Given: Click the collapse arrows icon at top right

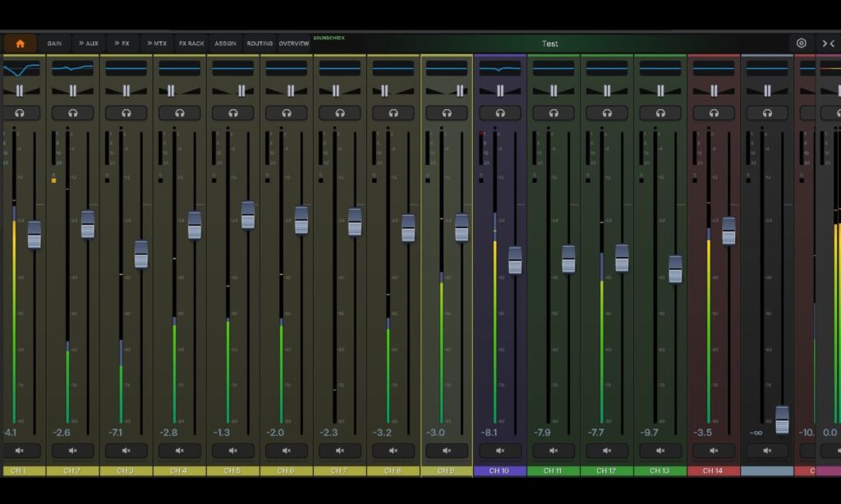Looking at the screenshot, I should point(828,44).
